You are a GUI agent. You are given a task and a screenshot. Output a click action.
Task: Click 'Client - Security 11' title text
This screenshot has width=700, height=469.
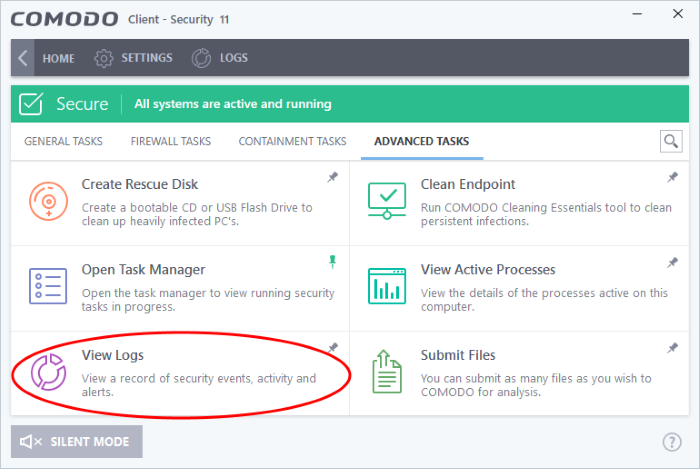[179, 20]
